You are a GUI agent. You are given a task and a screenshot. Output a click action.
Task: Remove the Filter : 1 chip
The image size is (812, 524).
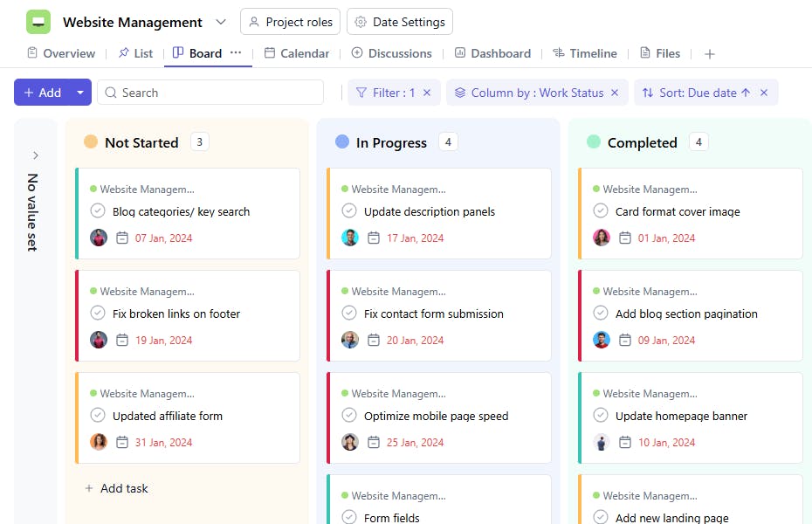point(427,93)
